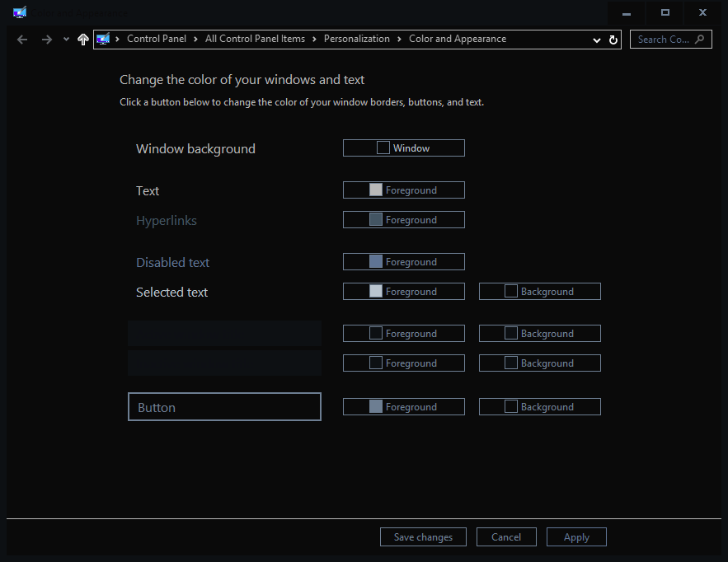
Task: Pick Button background color
Action: 539,407
